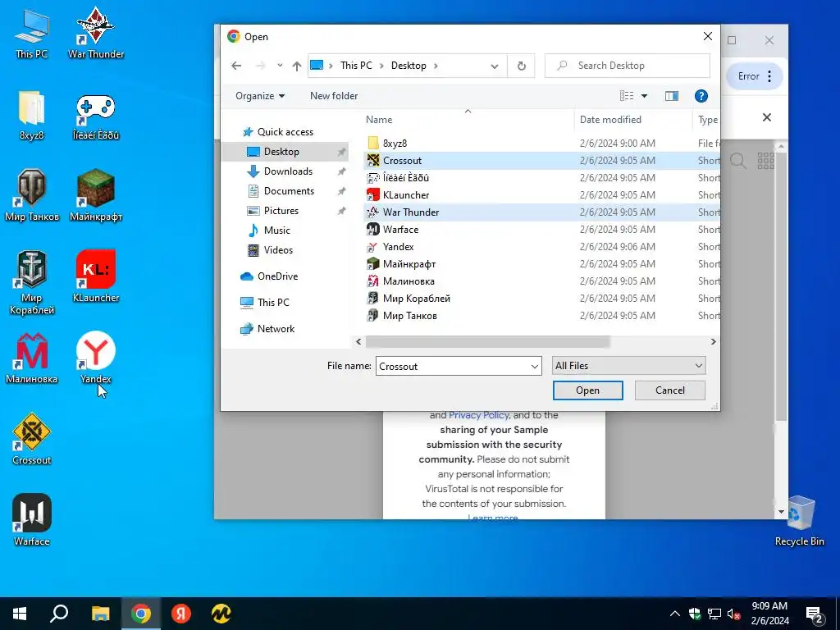Image resolution: width=840 pixels, height=630 pixels.
Task: Select Мир Танков desktop shortcut
Action: click(x=32, y=196)
